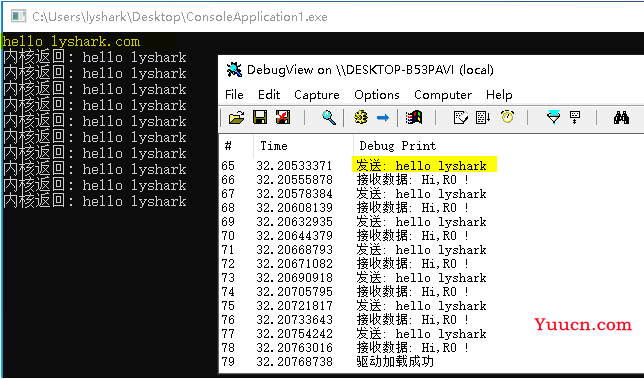Click the last '内核返回: hello lyshark' console line
Viewport: 644px width, 379px height.
pyautogui.click(x=95, y=201)
